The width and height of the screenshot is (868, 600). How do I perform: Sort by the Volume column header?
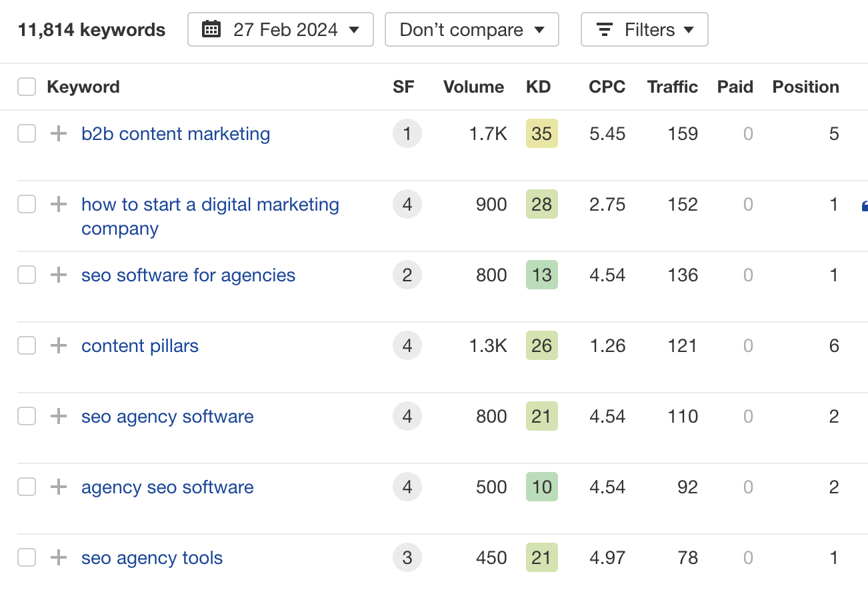[x=473, y=87]
